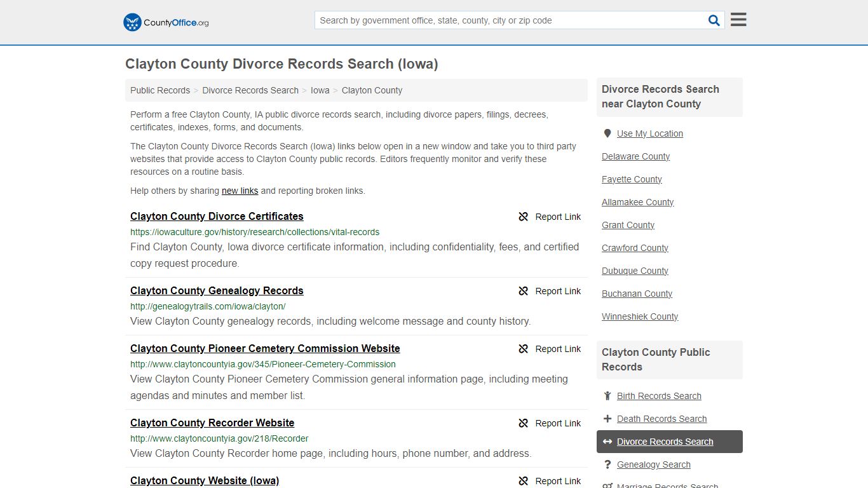Image resolution: width=868 pixels, height=488 pixels.
Task: Open the hamburger menu
Action: 738,20
